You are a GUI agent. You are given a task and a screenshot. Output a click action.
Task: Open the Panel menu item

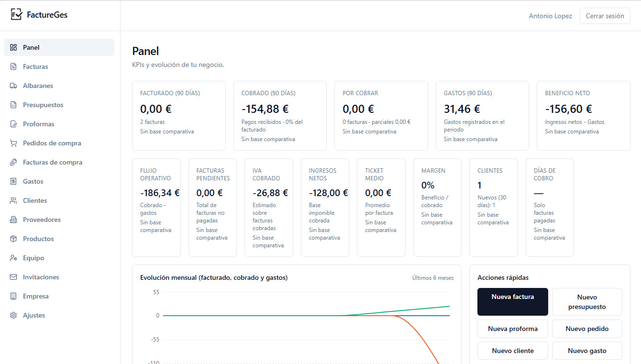pyautogui.click(x=59, y=47)
